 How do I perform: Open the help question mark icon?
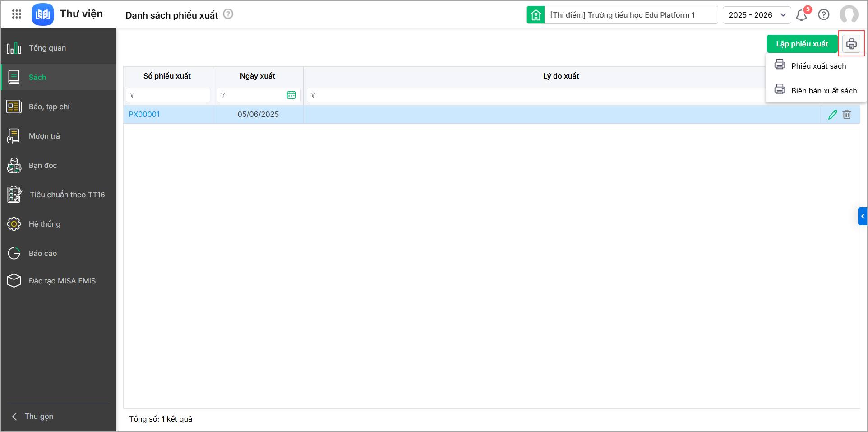(824, 15)
